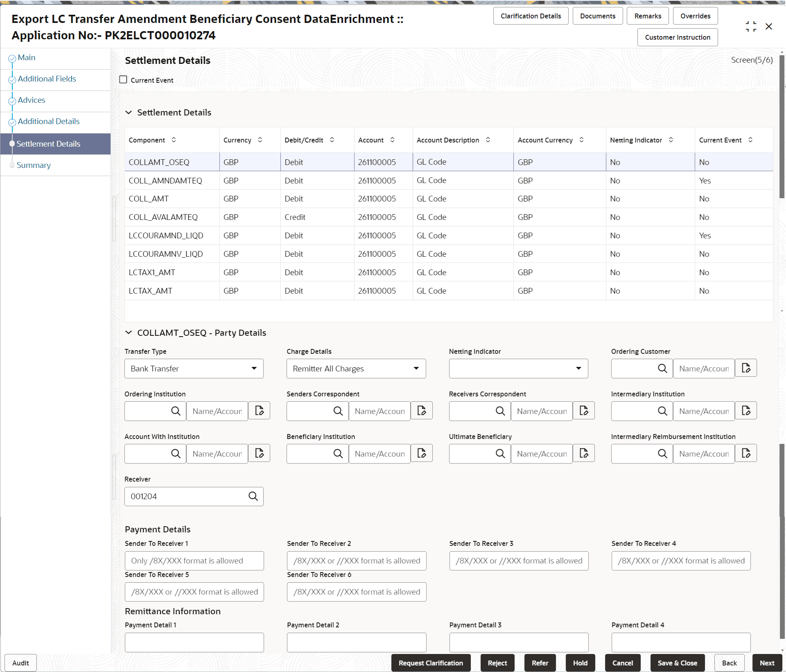
Task: Search for an Account With Institution
Action: pyautogui.click(x=176, y=453)
